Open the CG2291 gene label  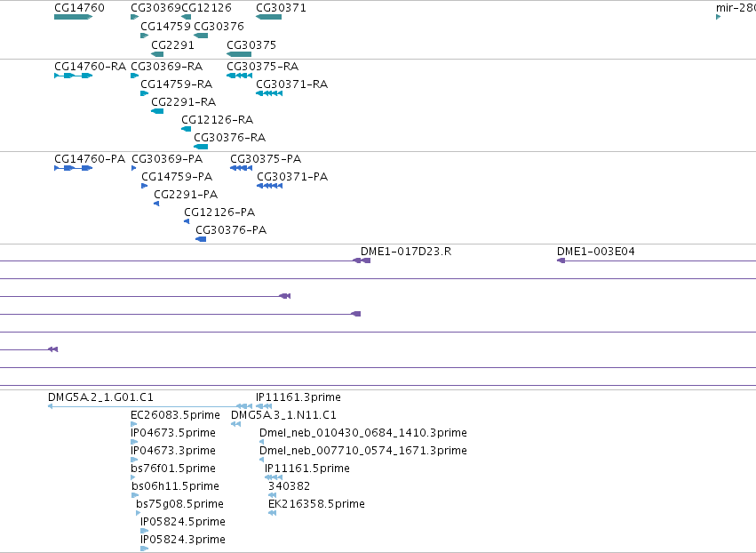pyautogui.click(x=172, y=44)
